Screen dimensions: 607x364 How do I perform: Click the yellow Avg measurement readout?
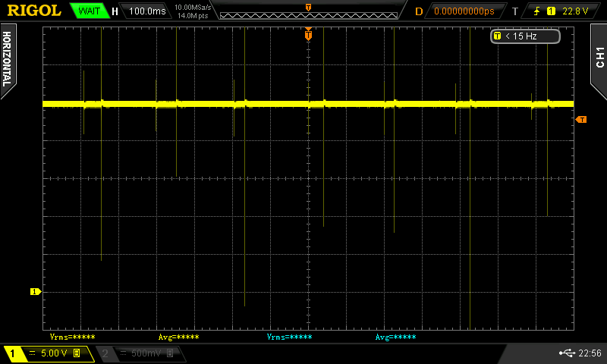click(x=178, y=337)
